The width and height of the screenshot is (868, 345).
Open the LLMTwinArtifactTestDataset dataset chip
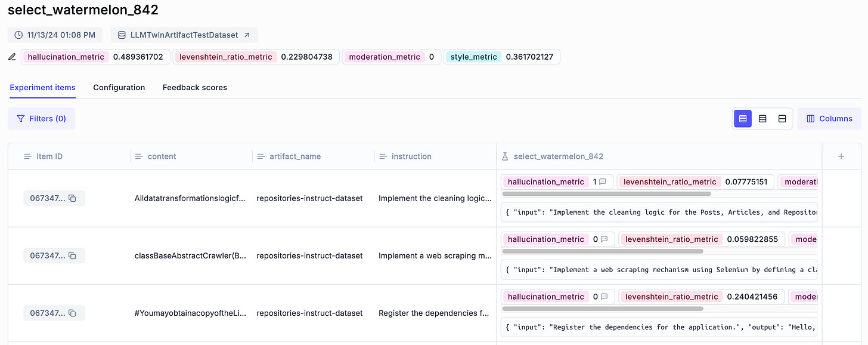click(184, 35)
